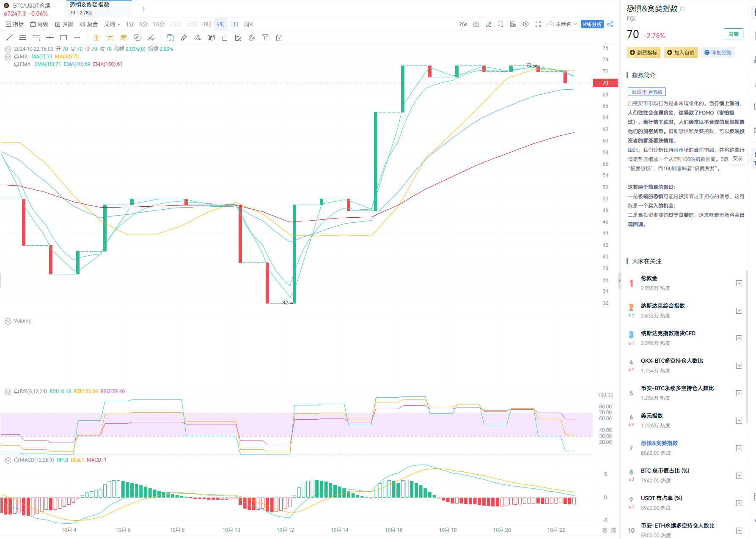Enter fullscreen chart mode
The height and width of the screenshot is (539, 756).
pyautogui.click(x=538, y=24)
